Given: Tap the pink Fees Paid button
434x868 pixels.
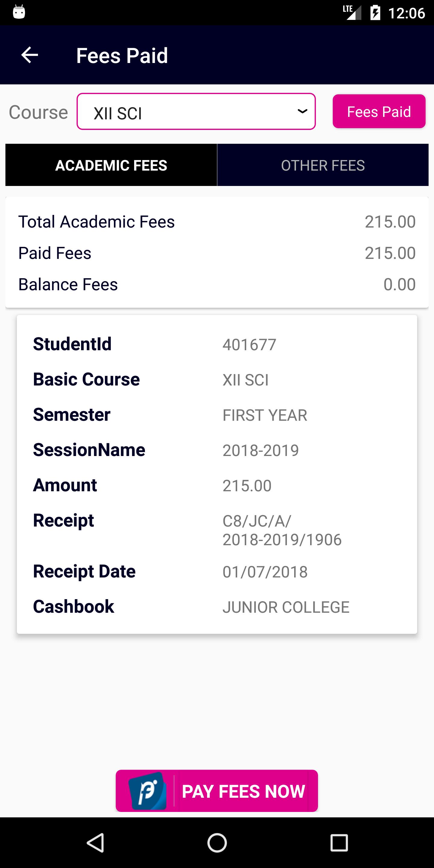Looking at the screenshot, I should point(379,111).
